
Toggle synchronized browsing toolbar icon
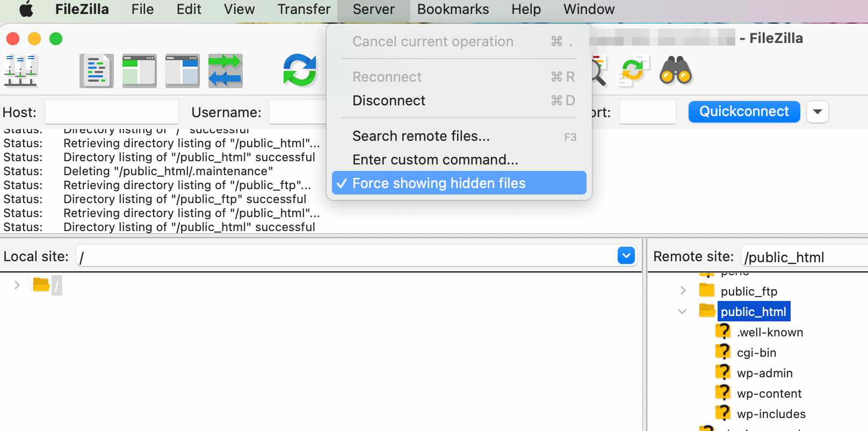point(633,70)
